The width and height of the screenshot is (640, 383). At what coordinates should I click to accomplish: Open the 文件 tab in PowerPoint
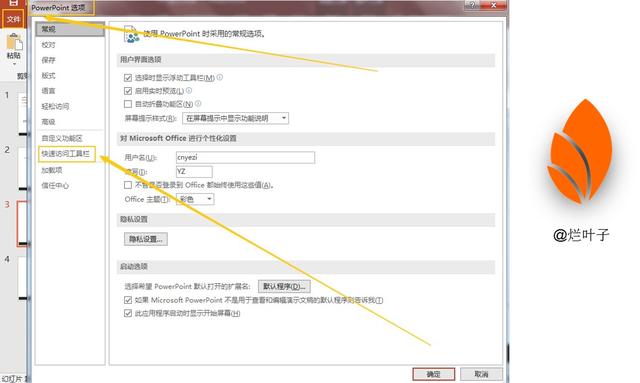[13, 19]
